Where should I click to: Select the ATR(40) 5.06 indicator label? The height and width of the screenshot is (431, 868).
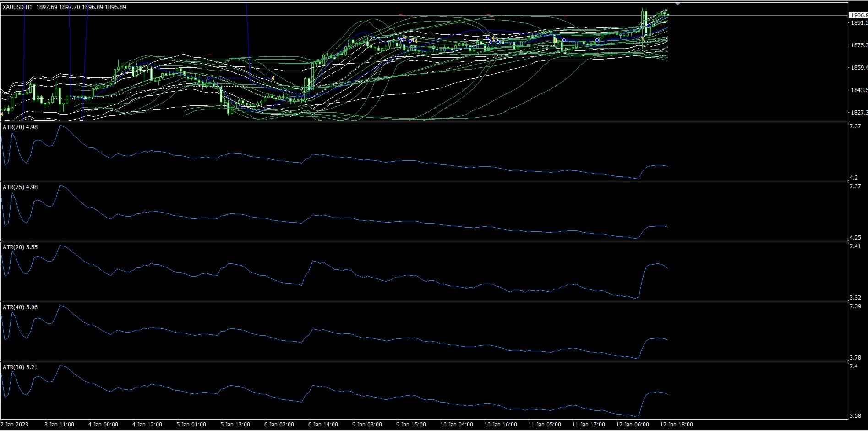[20, 307]
